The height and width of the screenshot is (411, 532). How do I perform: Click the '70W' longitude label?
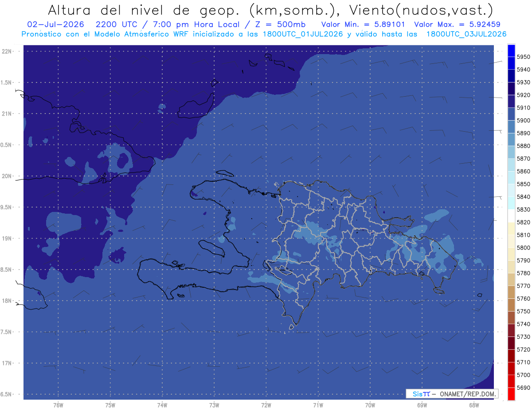370,405
